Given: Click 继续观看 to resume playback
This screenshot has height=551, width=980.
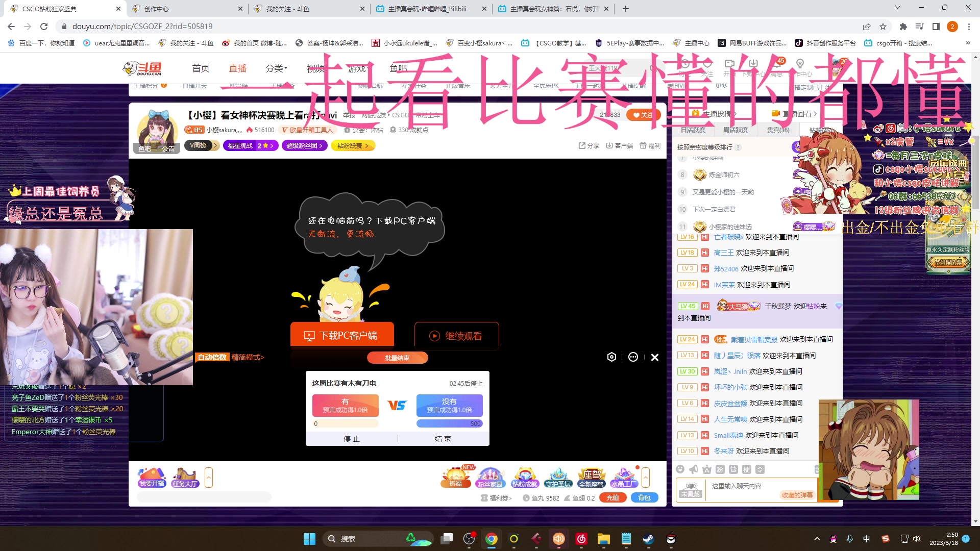Looking at the screenshot, I should tap(456, 336).
